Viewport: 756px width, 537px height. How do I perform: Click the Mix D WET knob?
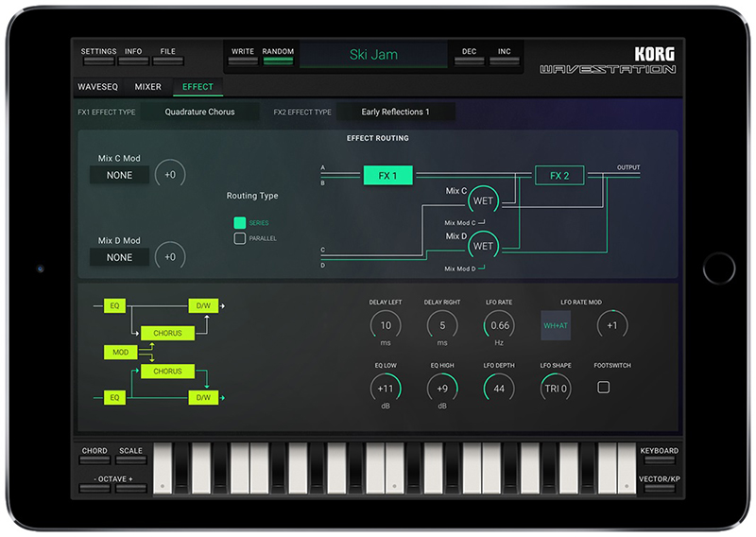483,246
